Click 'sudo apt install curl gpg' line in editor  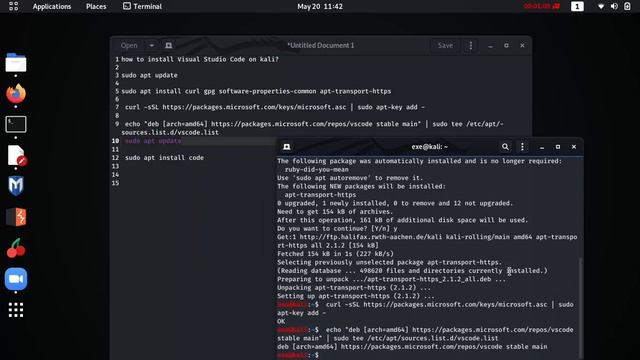click(x=256, y=91)
